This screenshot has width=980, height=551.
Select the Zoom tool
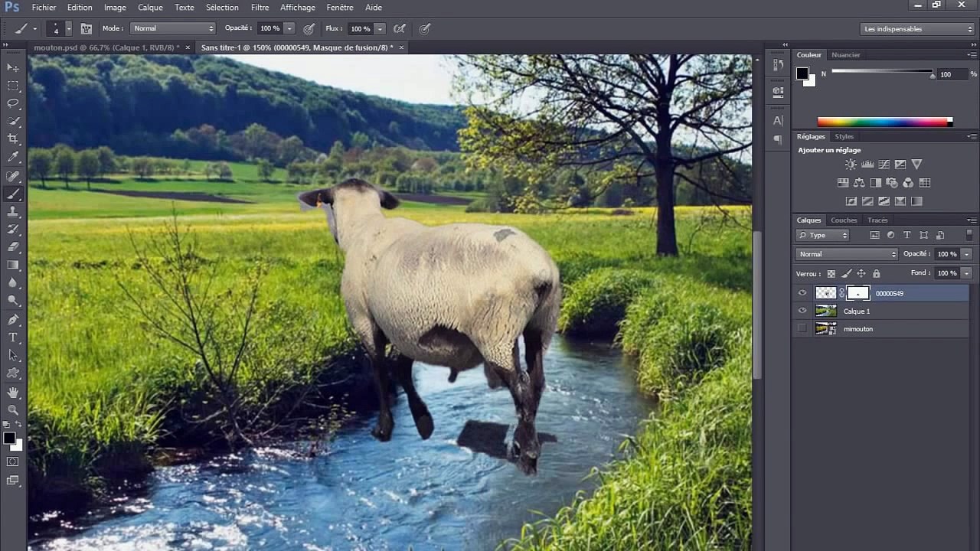[13, 410]
